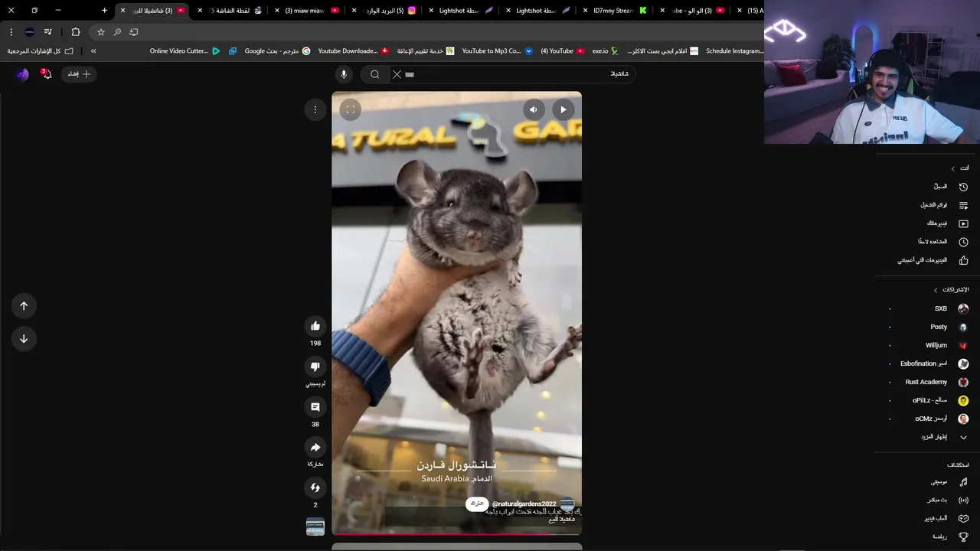Expand the Subscriptions (الاشتراكات) header
Screen dimensions: 980x551
click(x=951, y=290)
